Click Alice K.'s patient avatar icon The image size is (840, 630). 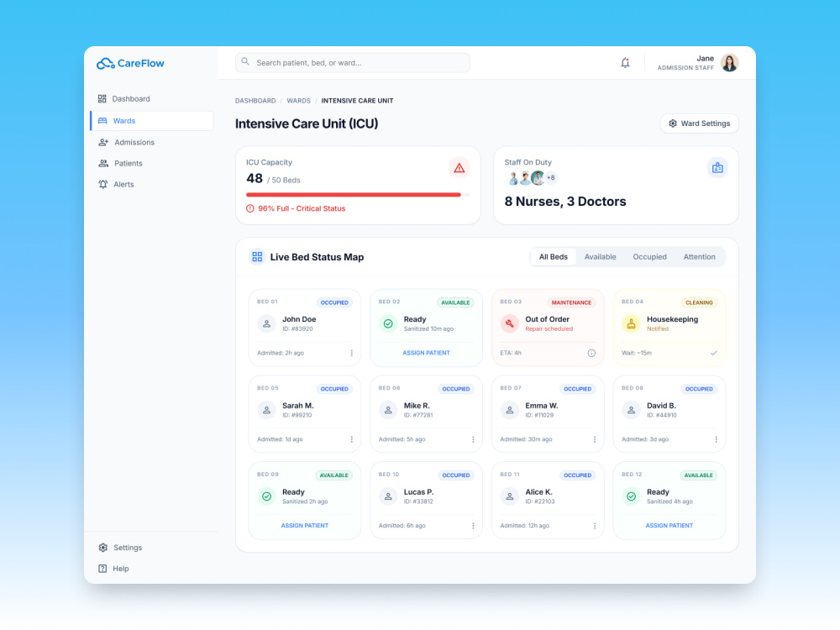point(510,496)
